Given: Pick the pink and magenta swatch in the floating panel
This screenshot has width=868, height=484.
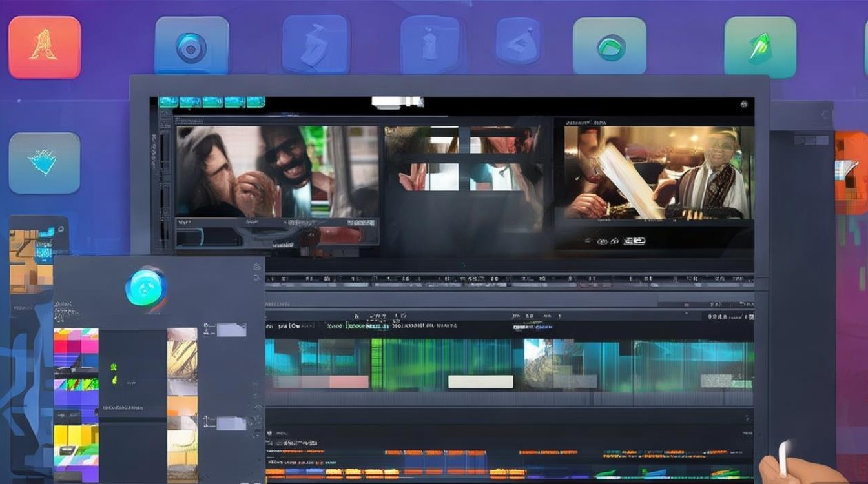Looking at the screenshot, I should (x=76, y=348).
